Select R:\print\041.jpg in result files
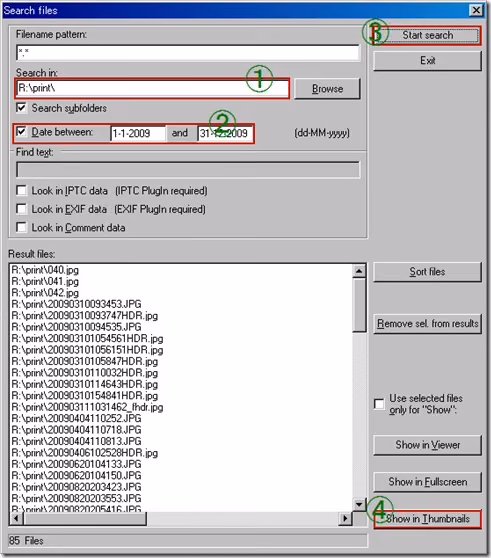491x558 pixels. click(x=45, y=281)
